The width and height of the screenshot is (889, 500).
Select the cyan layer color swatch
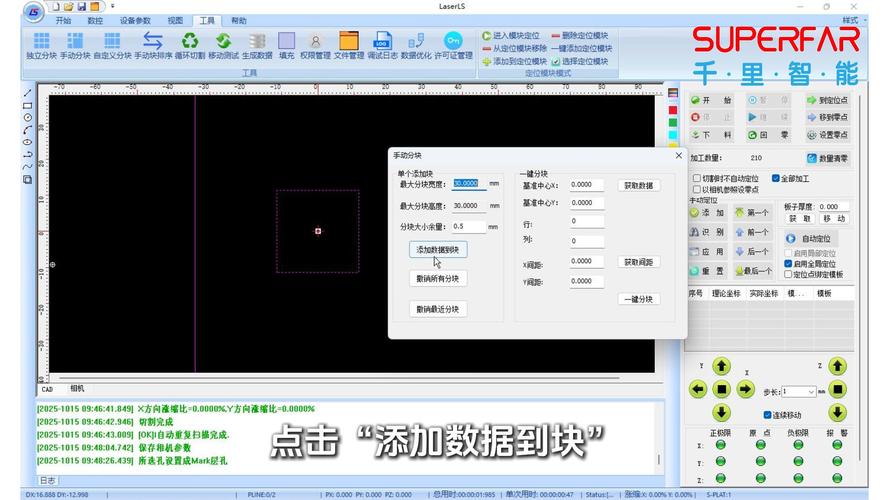click(x=673, y=134)
